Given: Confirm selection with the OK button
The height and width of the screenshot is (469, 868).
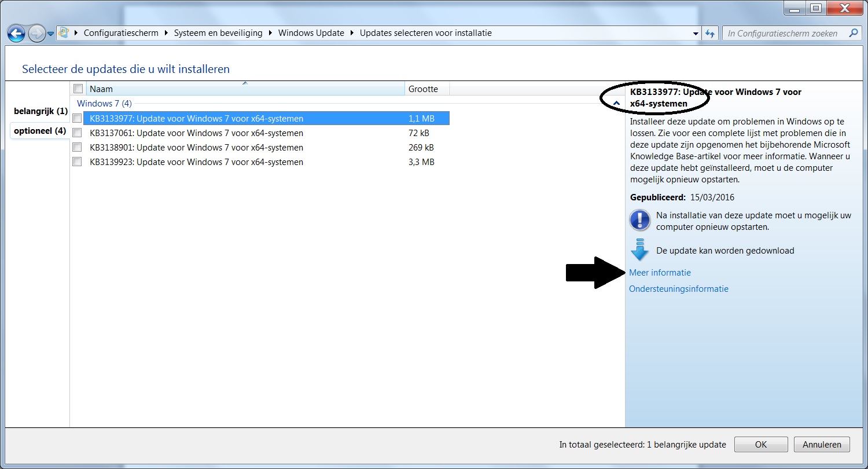Looking at the screenshot, I should click(760, 444).
